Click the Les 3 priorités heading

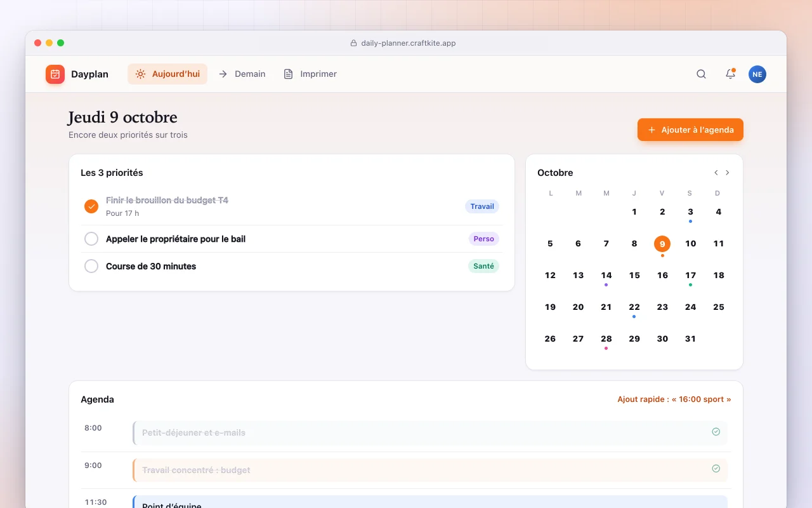coord(112,173)
